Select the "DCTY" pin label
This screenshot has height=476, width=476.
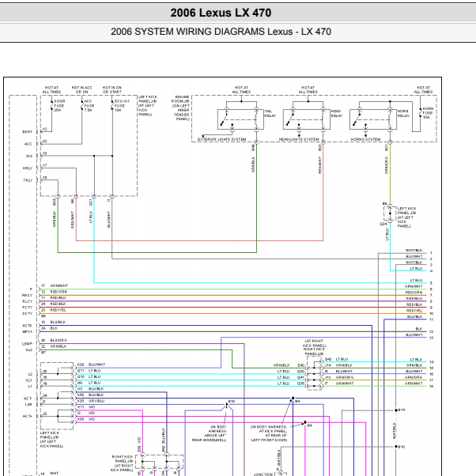click(x=27, y=313)
